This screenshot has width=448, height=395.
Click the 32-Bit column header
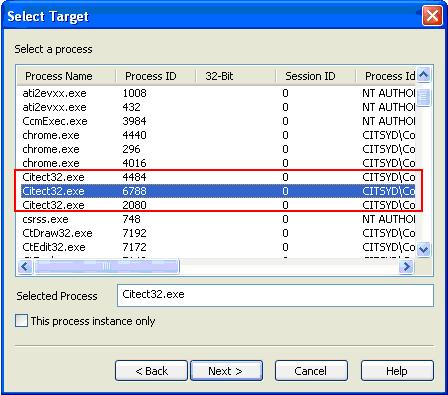pyautogui.click(x=236, y=76)
